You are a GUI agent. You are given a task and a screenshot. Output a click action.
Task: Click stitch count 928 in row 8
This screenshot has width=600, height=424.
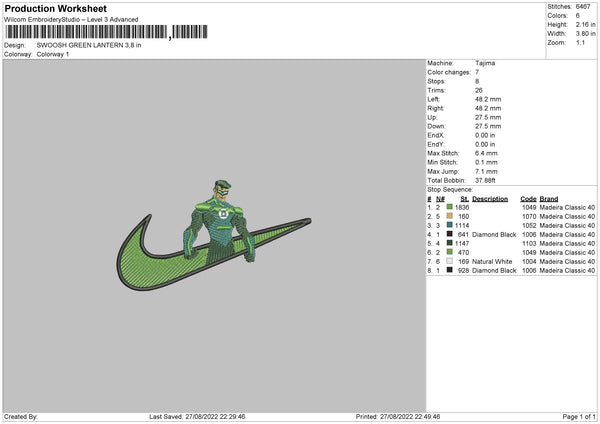coord(463,271)
